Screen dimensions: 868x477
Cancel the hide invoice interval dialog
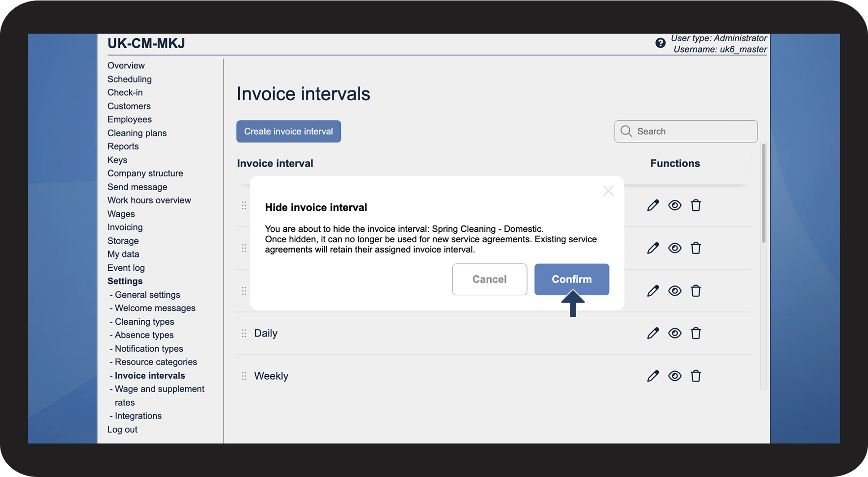(x=489, y=279)
